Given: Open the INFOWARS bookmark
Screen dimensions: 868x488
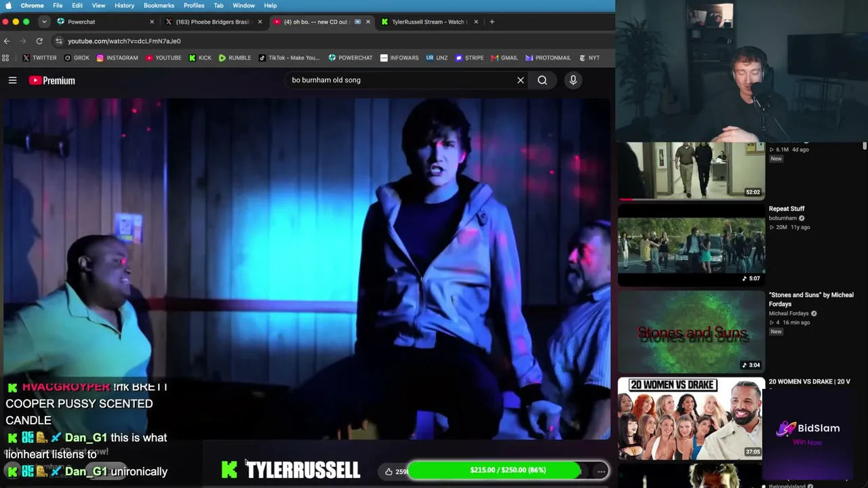Looking at the screenshot, I should coord(399,58).
